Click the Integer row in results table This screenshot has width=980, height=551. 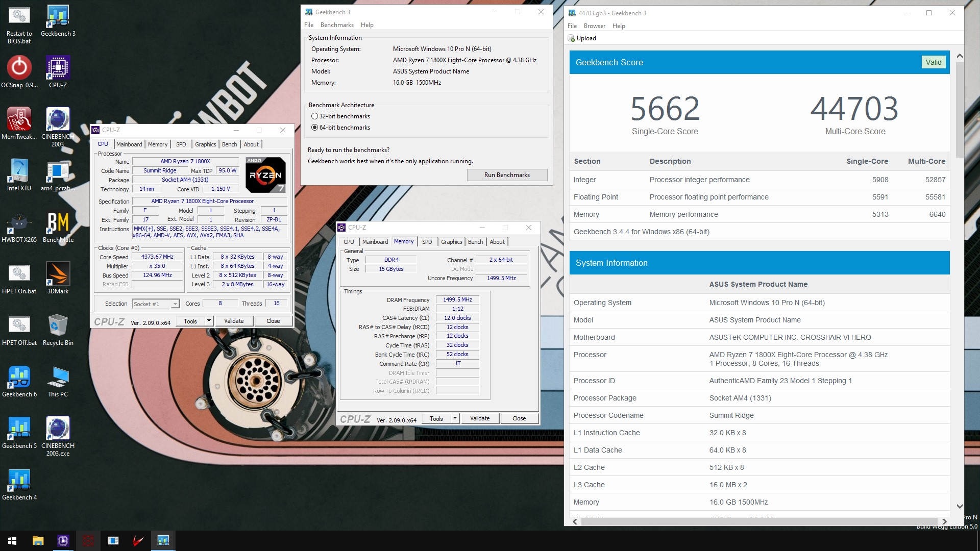coord(759,180)
